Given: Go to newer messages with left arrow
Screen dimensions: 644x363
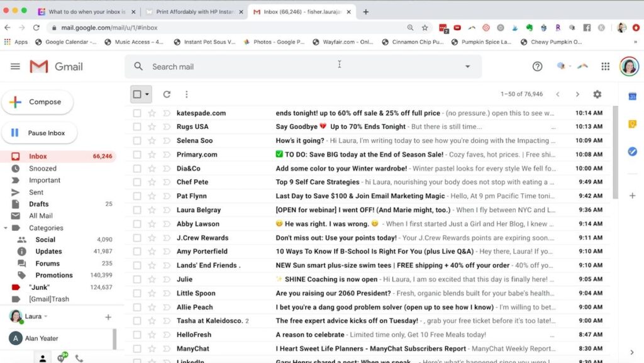Looking at the screenshot, I should 558,94.
